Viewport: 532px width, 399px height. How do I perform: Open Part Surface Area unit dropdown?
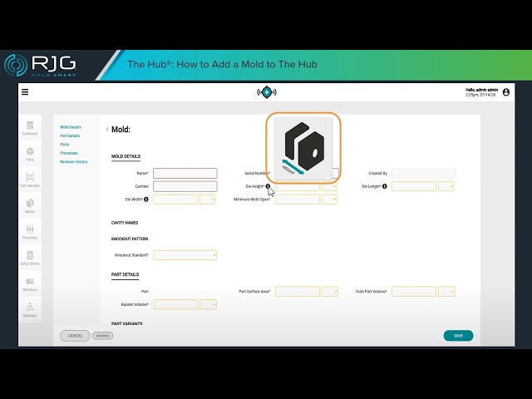[330, 292]
